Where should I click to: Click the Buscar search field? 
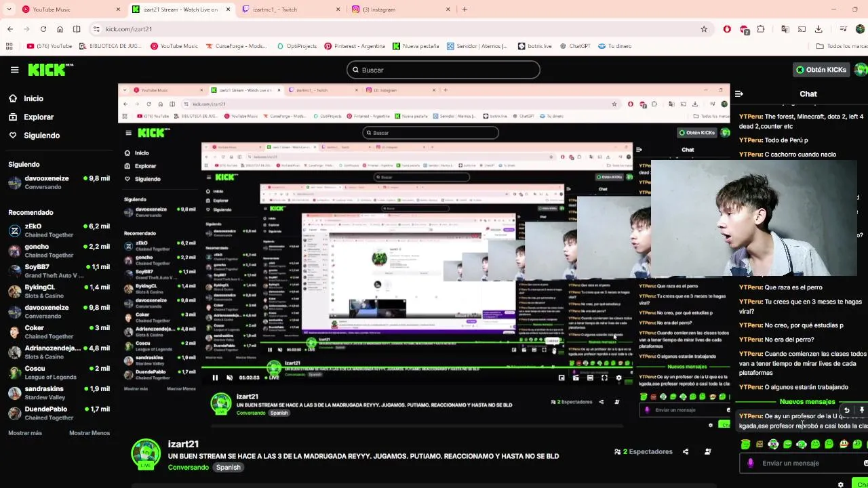[443, 70]
